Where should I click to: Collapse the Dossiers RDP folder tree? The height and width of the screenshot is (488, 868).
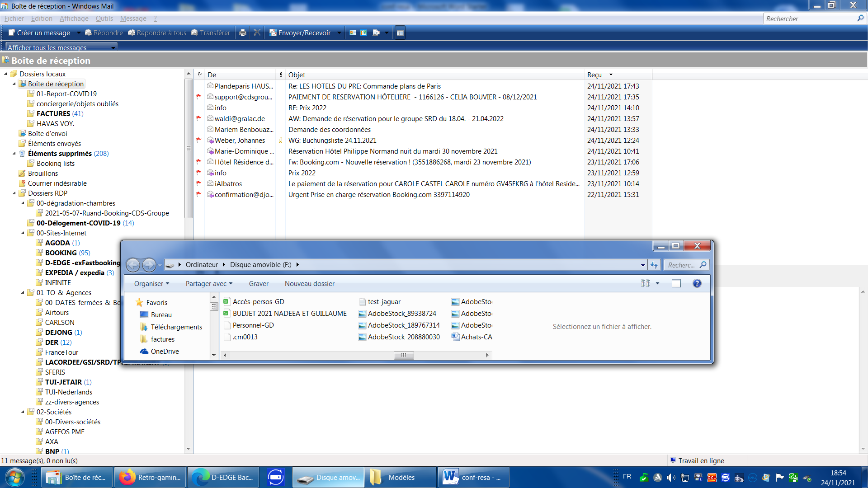(14, 193)
